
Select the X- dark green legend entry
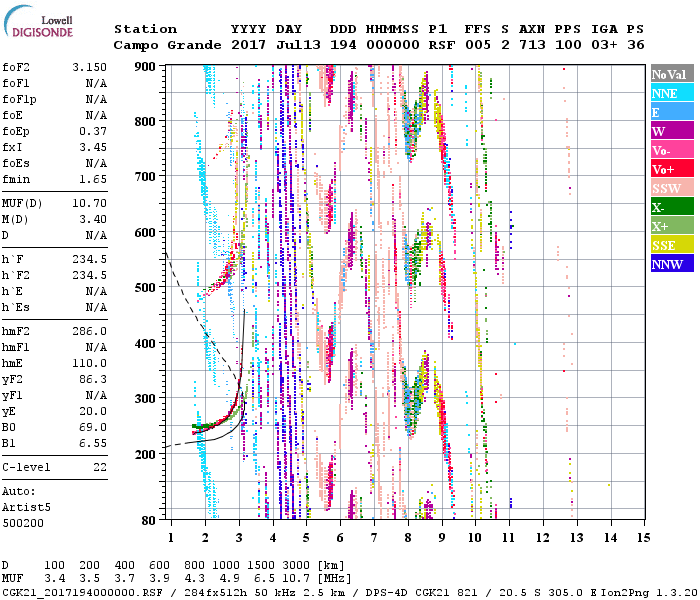[669, 207]
